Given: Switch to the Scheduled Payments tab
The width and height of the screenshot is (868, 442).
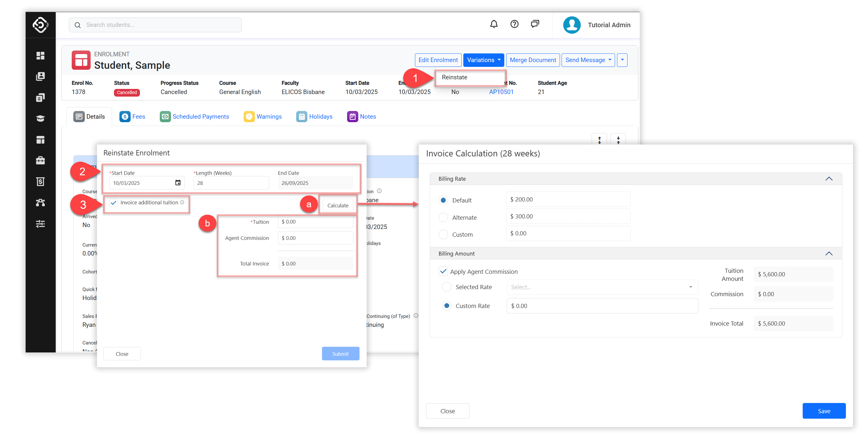Looking at the screenshot, I should coord(194,116).
